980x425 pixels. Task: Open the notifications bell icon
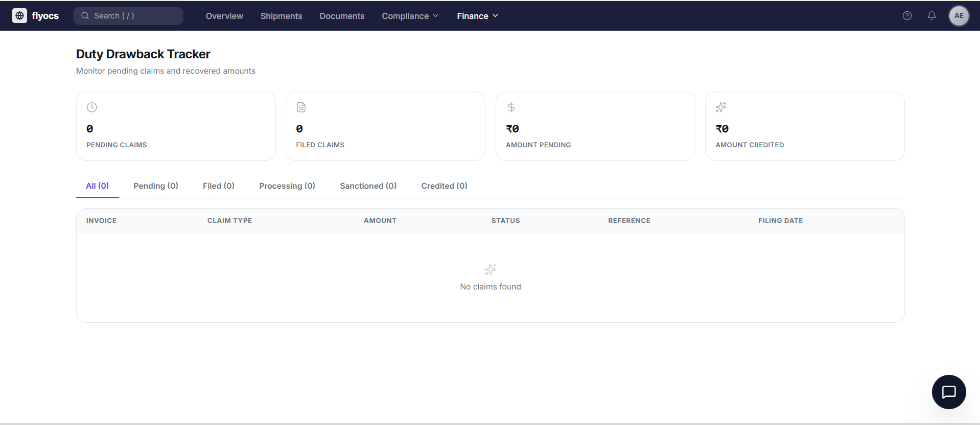[931, 16]
